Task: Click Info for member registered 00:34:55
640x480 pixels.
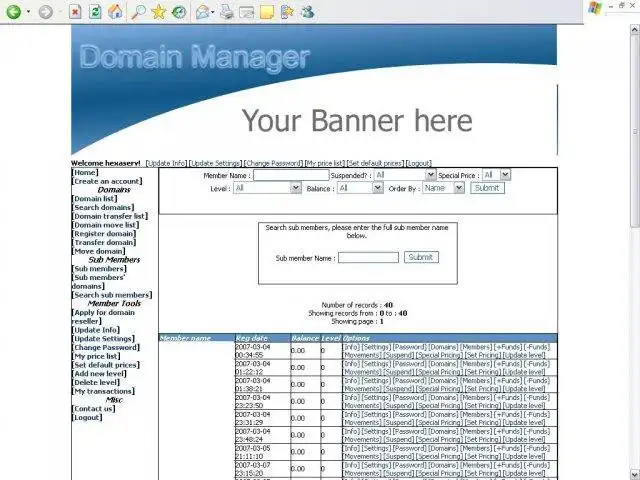Action: click(351, 347)
